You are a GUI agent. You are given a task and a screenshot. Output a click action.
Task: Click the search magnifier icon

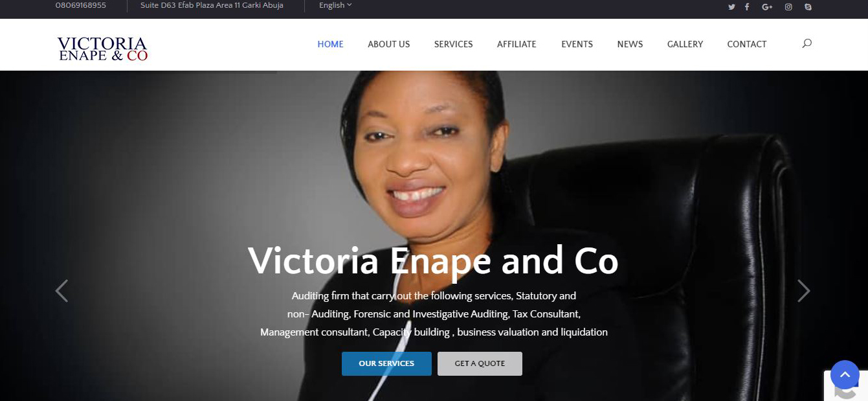[x=807, y=43]
